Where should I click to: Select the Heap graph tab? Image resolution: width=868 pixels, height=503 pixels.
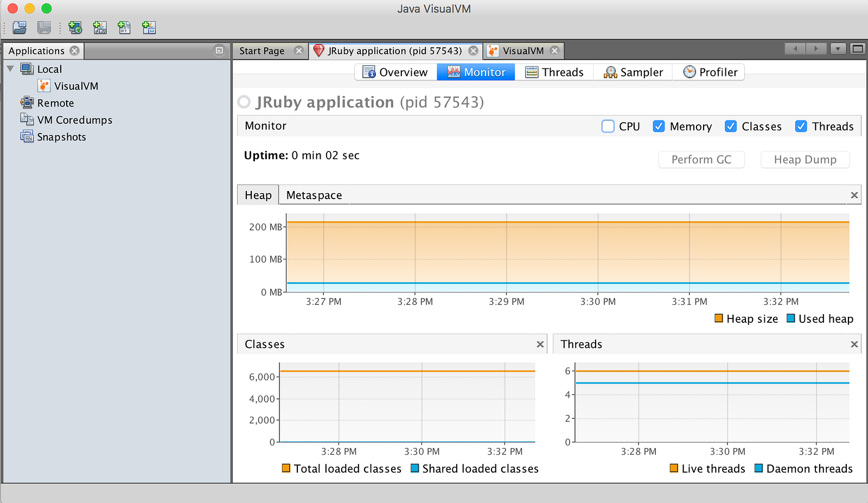[258, 195]
